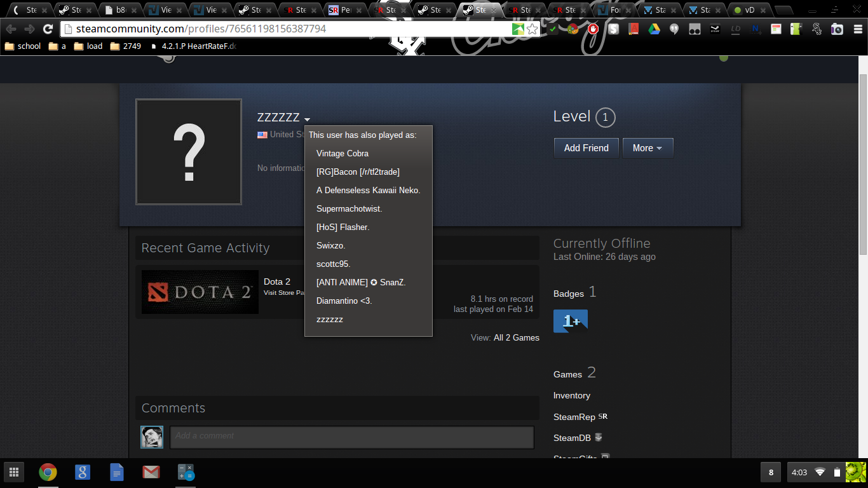Open the SteamDB profile link
The image size is (868, 488).
(x=572, y=438)
